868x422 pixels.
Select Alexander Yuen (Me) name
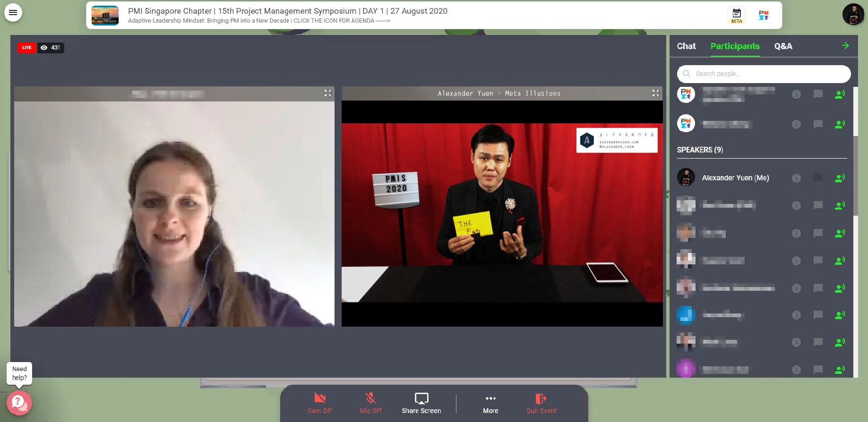735,178
